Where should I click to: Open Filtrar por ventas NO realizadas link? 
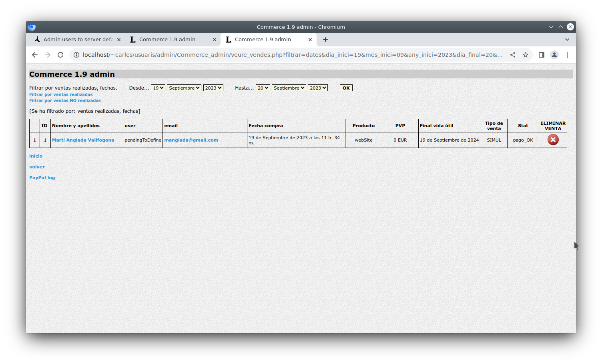[65, 100]
